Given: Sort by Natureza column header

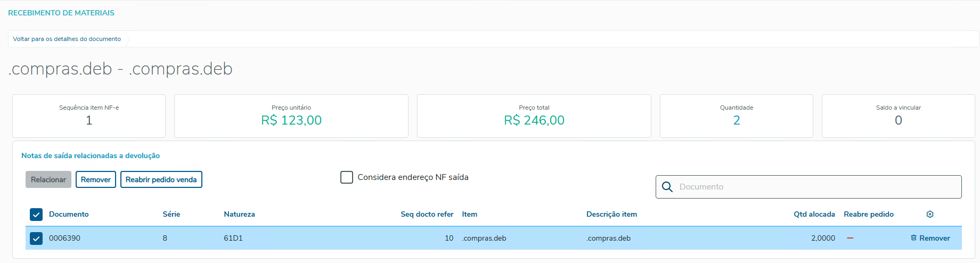Looking at the screenshot, I should [x=239, y=214].
